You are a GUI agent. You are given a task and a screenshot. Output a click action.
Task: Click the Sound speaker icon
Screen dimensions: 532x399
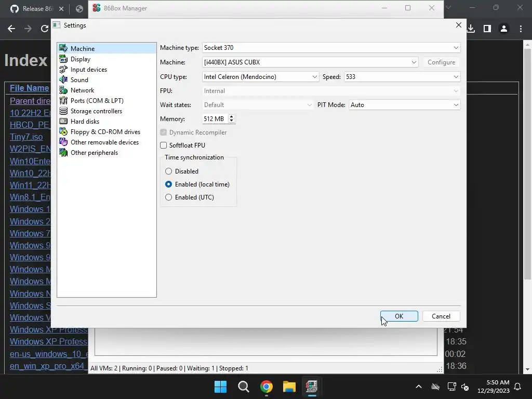(x=63, y=79)
